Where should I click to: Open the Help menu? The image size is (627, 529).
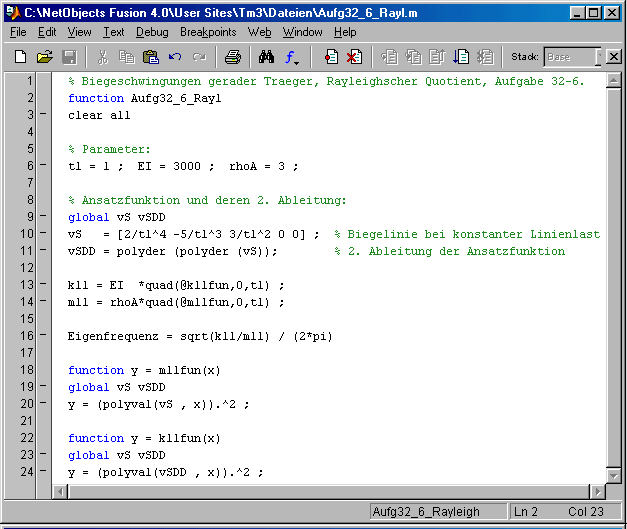(345, 32)
